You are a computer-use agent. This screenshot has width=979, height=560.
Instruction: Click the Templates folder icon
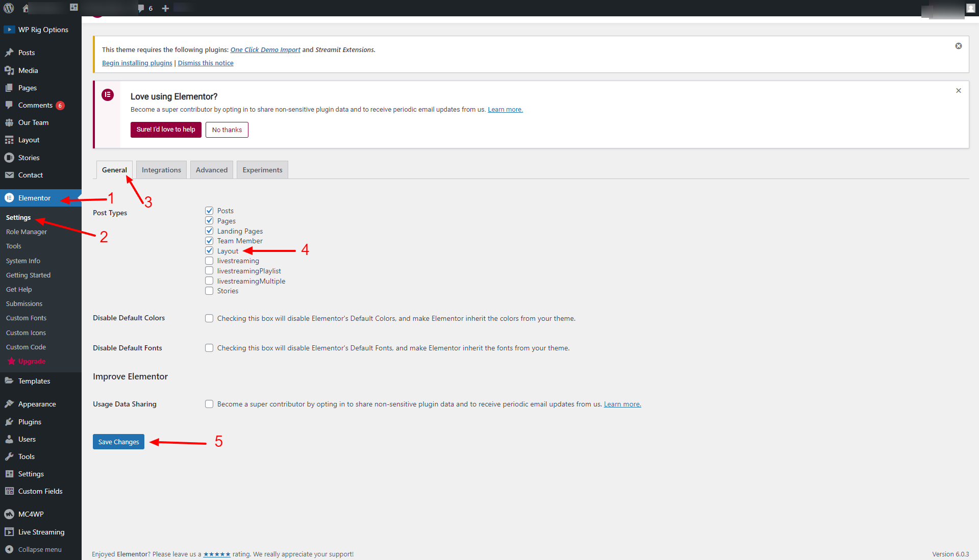[x=9, y=381]
